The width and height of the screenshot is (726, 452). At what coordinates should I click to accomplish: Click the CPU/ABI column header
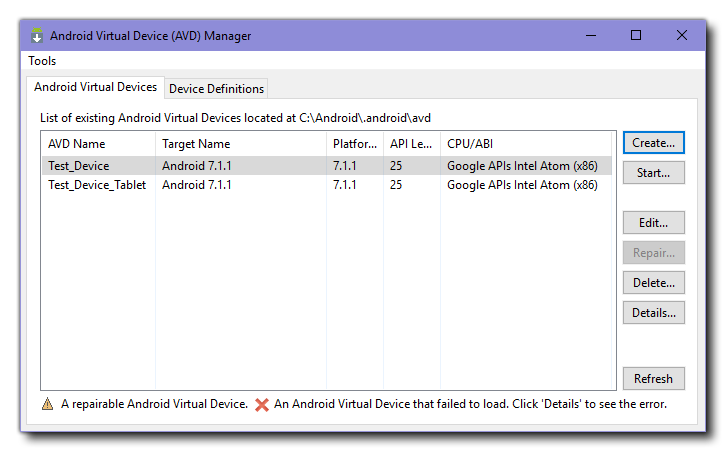[526, 144]
